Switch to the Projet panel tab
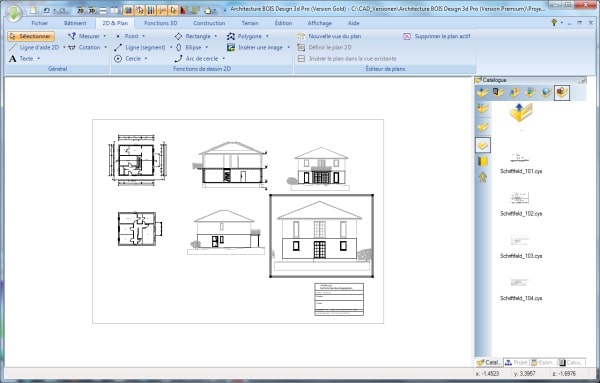This screenshot has height=383, width=600. point(516,362)
